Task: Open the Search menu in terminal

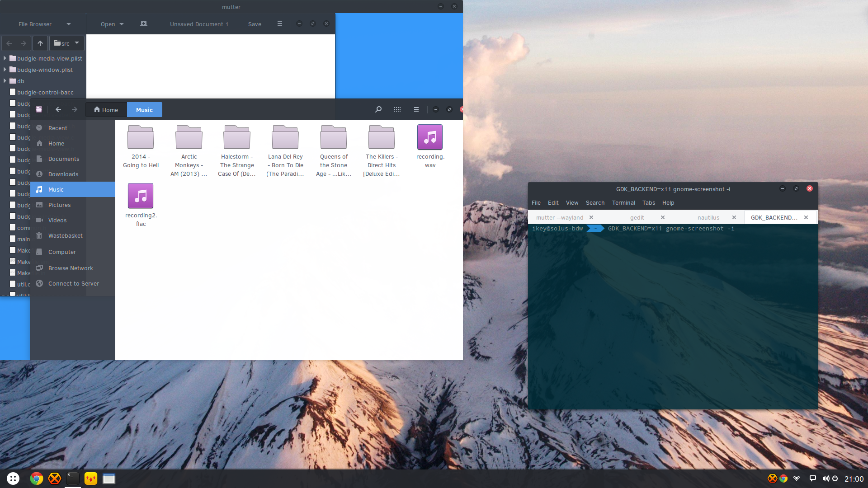Action: pyautogui.click(x=595, y=203)
